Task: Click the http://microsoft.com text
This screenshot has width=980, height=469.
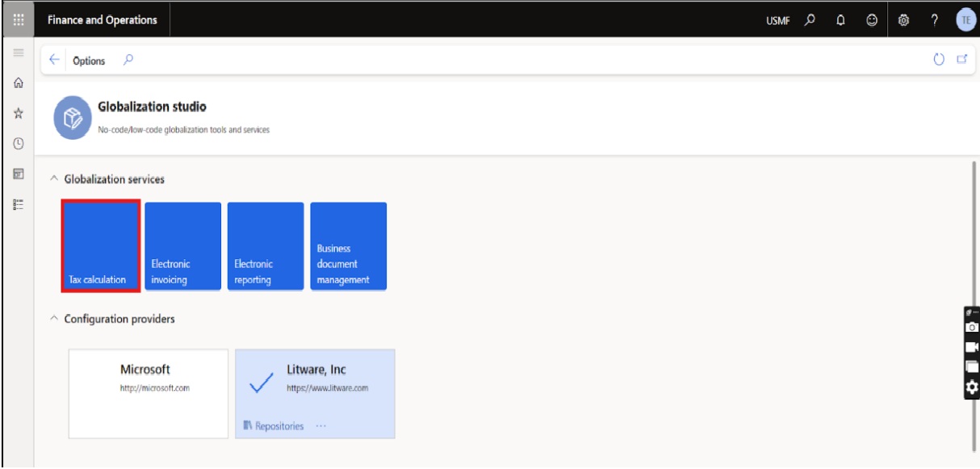Action: tap(155, 388)
